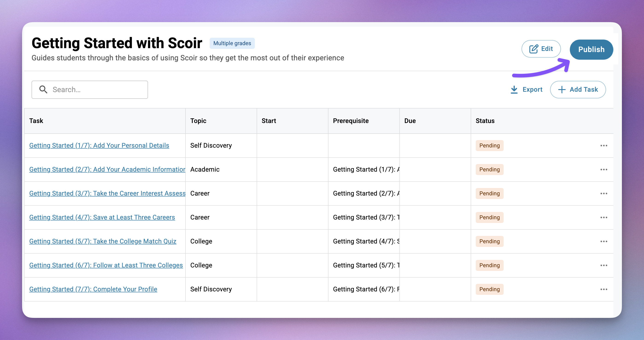Viewport: 644px width, 340px height.
Task: Open more options for Complete Your Profile row
Action: coord(603,290)
